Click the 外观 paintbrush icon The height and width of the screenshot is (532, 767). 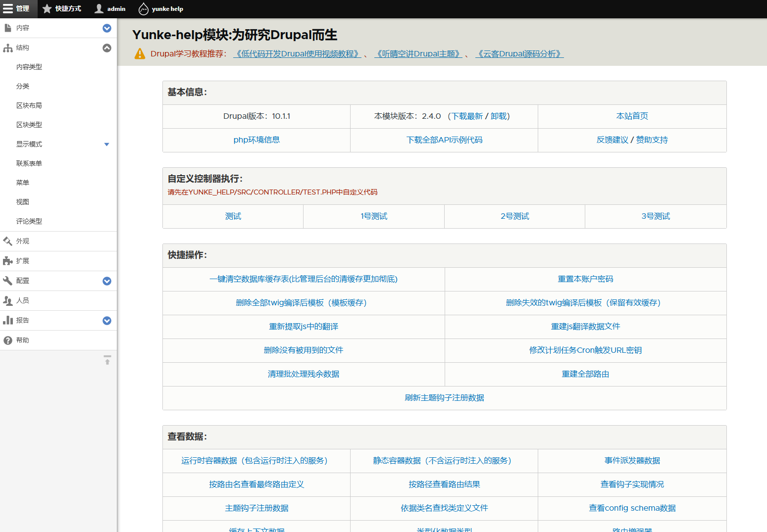8,241
